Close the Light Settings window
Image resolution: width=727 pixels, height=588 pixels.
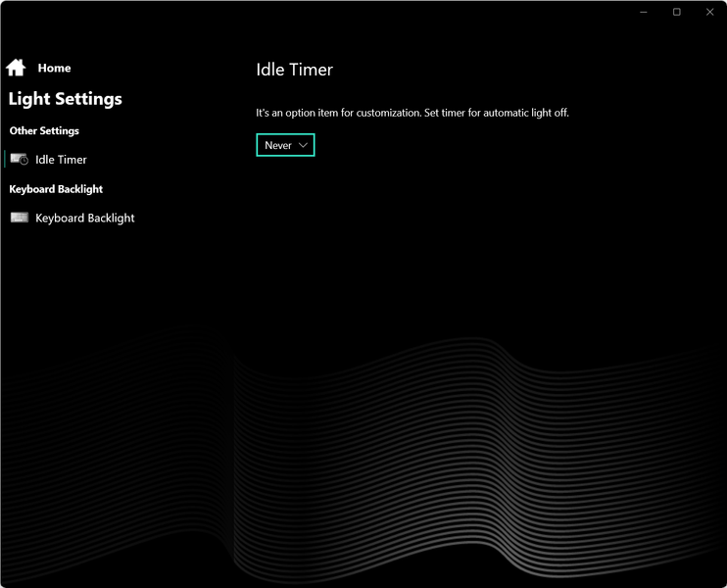[x=709, y=12]
